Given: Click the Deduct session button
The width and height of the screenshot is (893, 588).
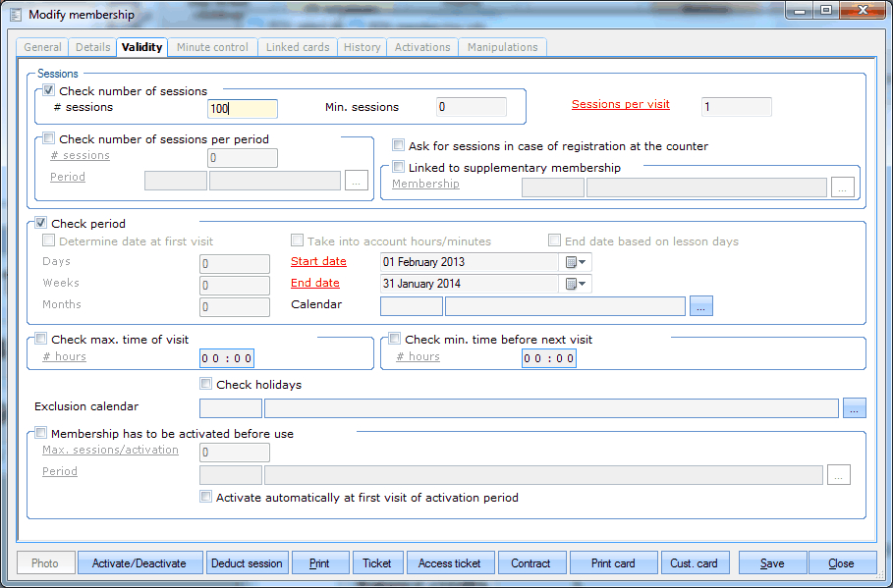Looking at the screenshot, I should click(247, 562).
